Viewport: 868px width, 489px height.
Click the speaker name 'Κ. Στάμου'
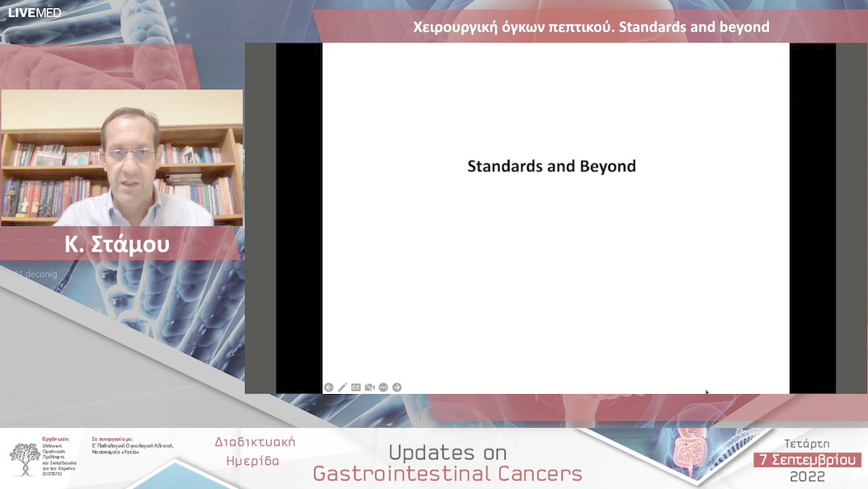point(117,244)
